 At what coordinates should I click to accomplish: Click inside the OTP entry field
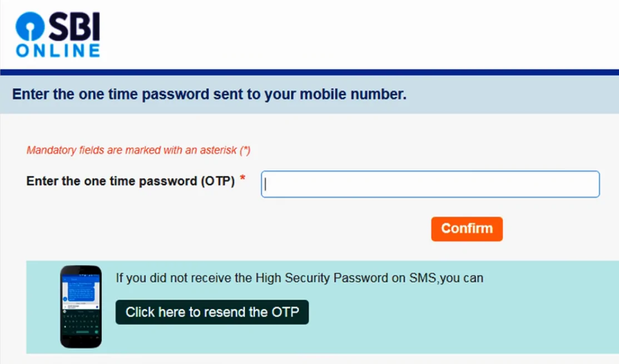428,184
